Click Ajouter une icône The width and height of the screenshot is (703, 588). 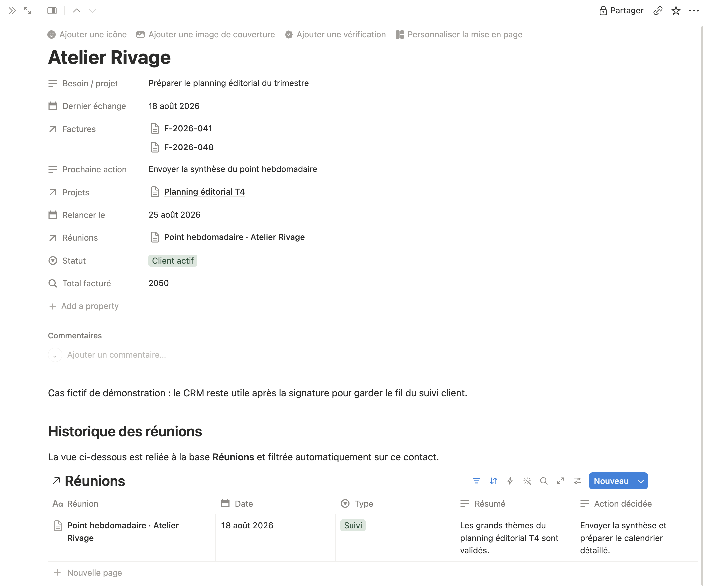click(87, 35)
